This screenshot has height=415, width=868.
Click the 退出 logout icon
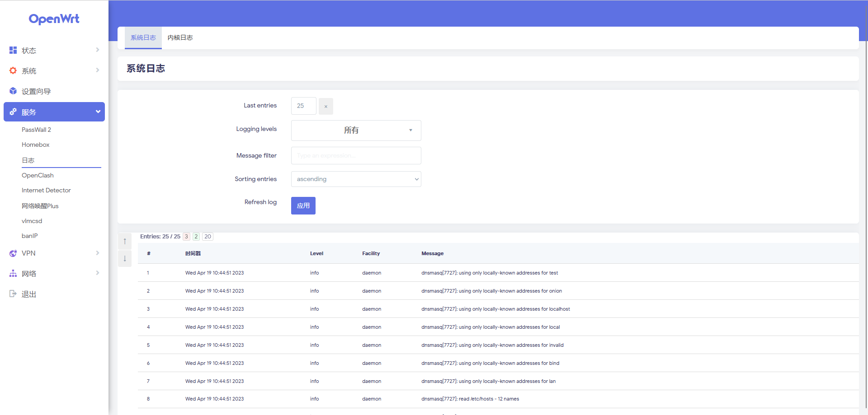click(13, 294)
